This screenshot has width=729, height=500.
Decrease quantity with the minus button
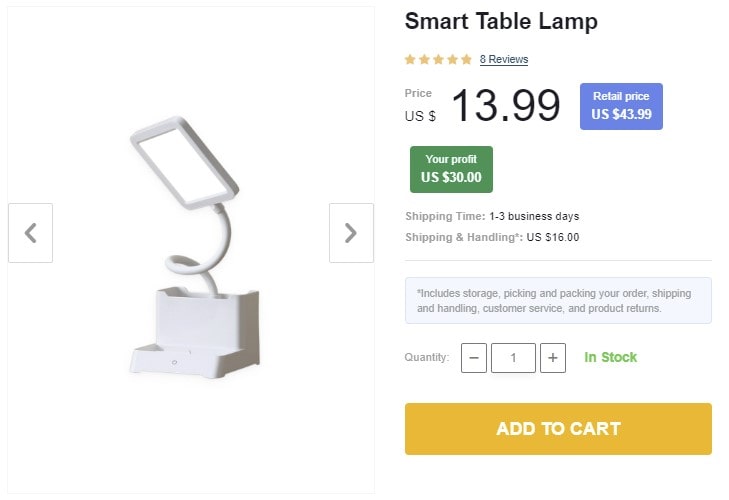point(474,358)
